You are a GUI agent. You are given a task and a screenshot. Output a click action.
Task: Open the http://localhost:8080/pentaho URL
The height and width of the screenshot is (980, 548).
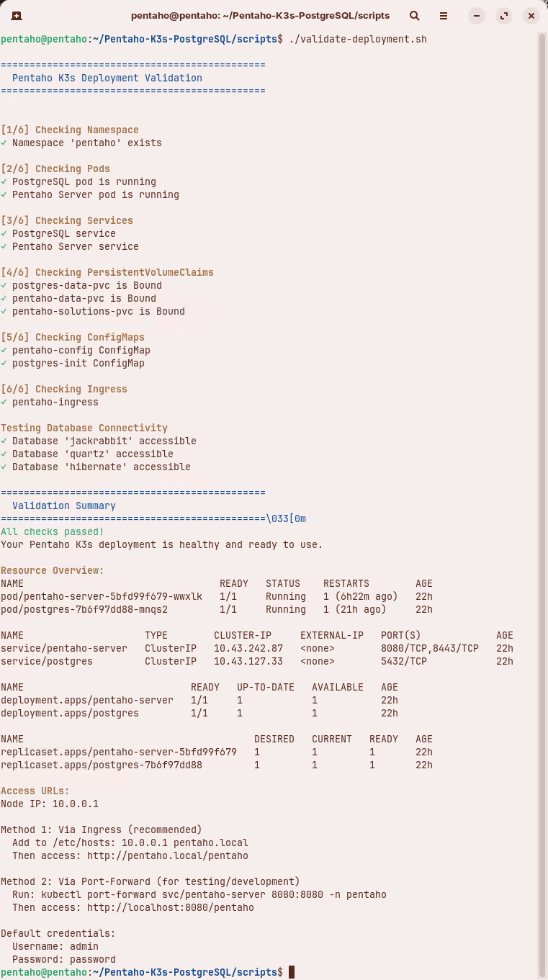coord(170,907)
